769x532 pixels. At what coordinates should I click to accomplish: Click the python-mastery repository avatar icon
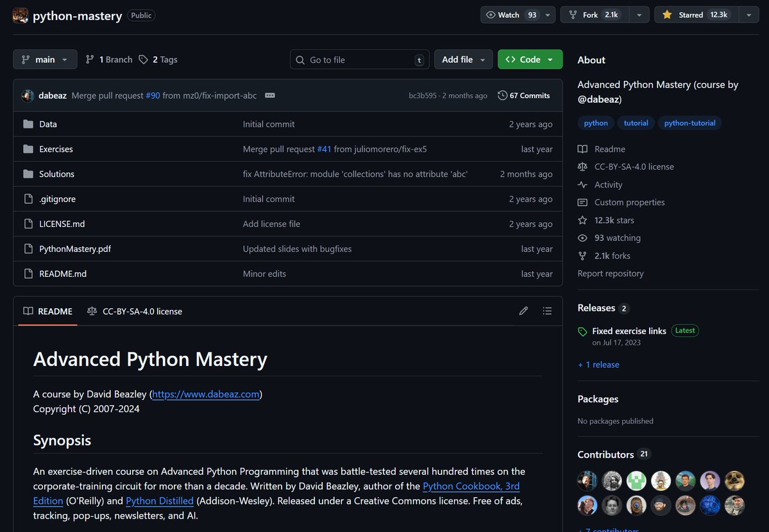pyautogui.click(x=20, y=15)
